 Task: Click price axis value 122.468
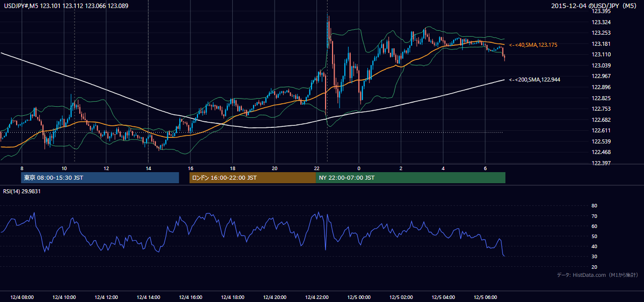(601, 152)
